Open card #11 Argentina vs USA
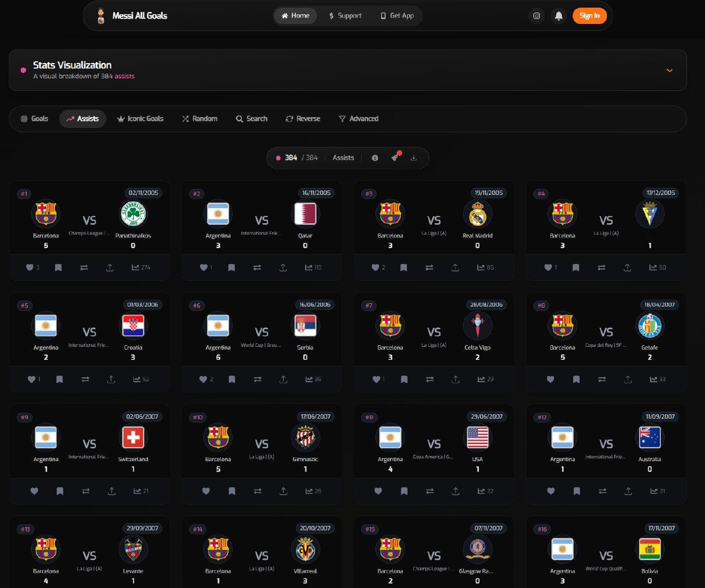 tap(434, 454)
